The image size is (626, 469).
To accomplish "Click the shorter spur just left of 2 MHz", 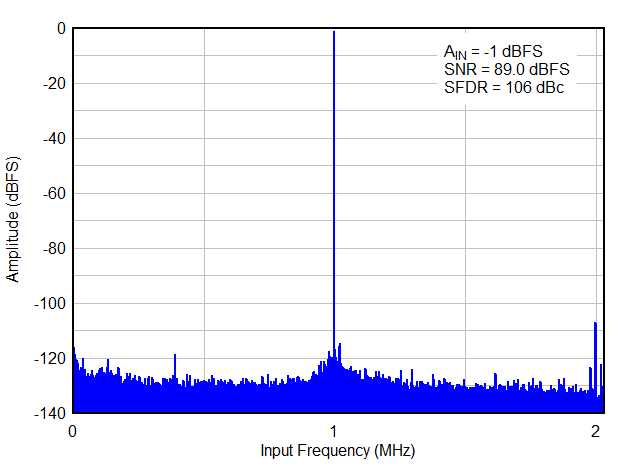I will point(590,369).
